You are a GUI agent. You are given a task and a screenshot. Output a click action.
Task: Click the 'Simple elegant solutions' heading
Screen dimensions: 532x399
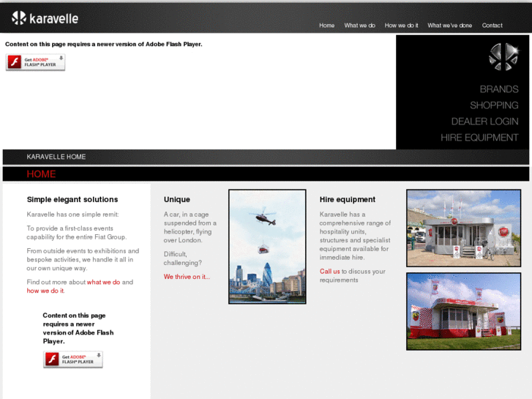coord(72,199)
